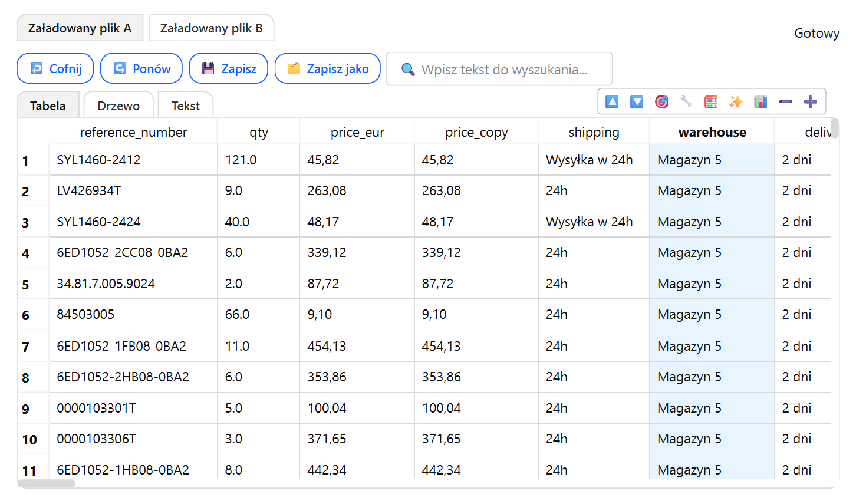856x504 pixels.
Task: Click the abacus icon in toolbar
Action: click(x=711, y=102)
